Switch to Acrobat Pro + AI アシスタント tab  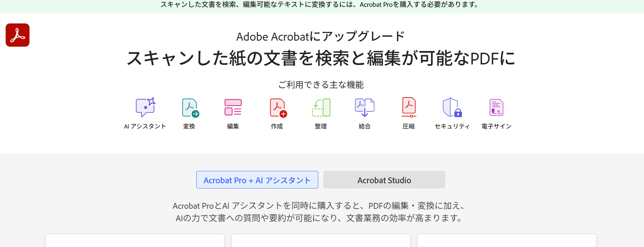[257, 180]
